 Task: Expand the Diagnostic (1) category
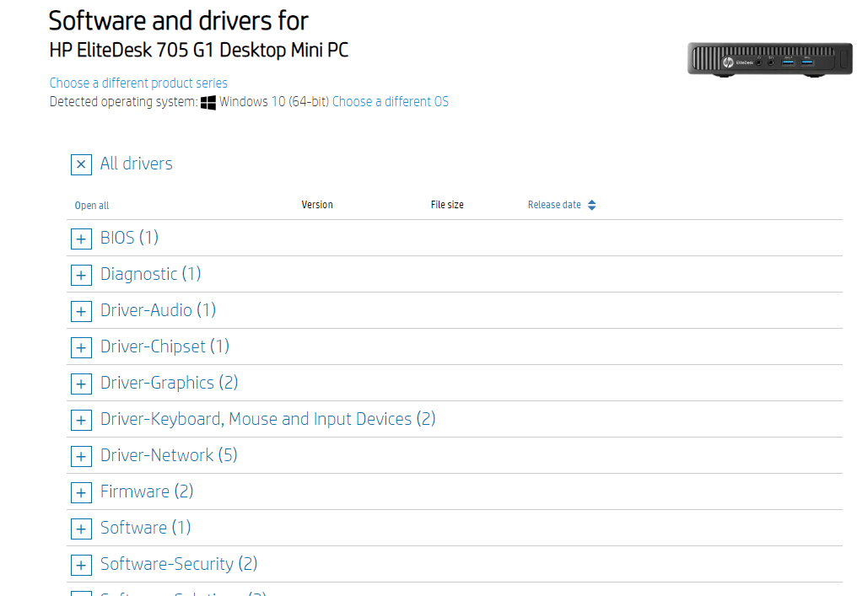coord(81,275)
